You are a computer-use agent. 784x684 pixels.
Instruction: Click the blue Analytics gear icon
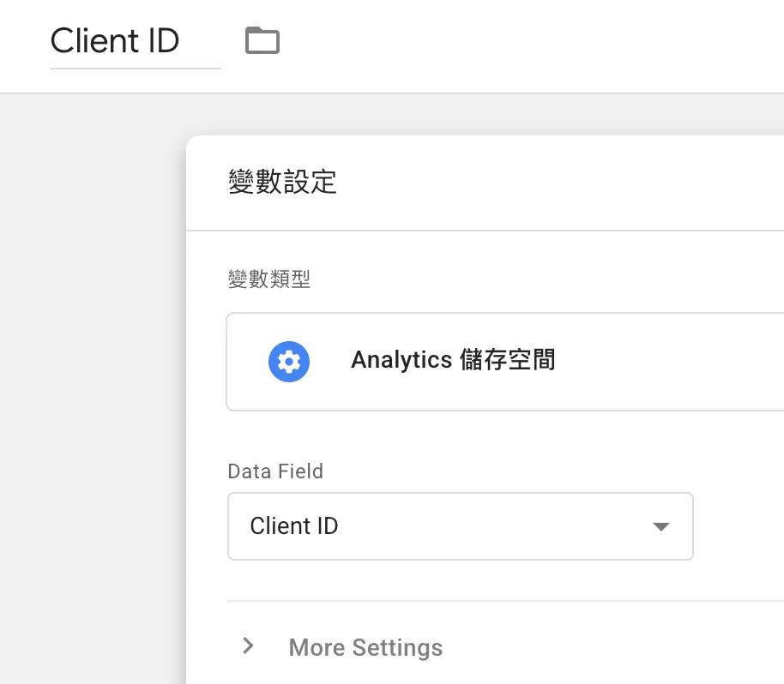tap(289, 361)
